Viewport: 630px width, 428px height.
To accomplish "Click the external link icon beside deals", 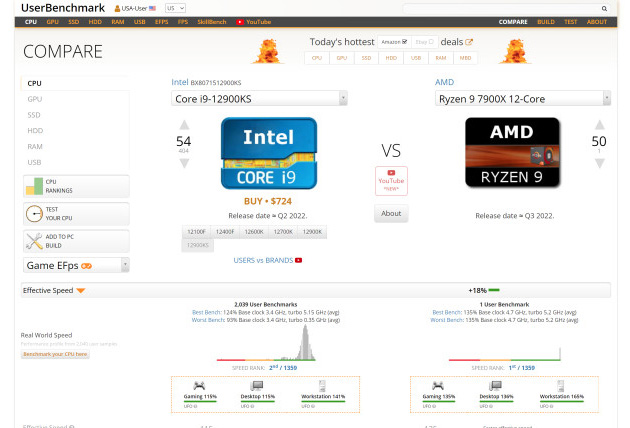I will 469,42.
